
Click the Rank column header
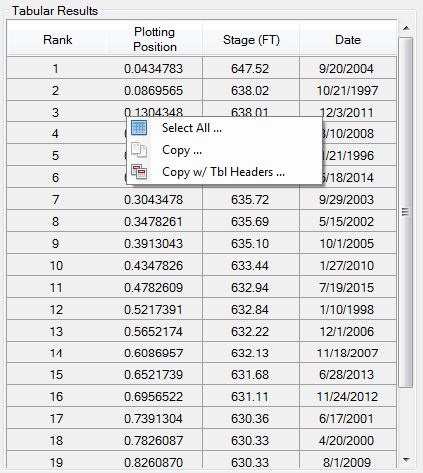(x=57, y=39)
